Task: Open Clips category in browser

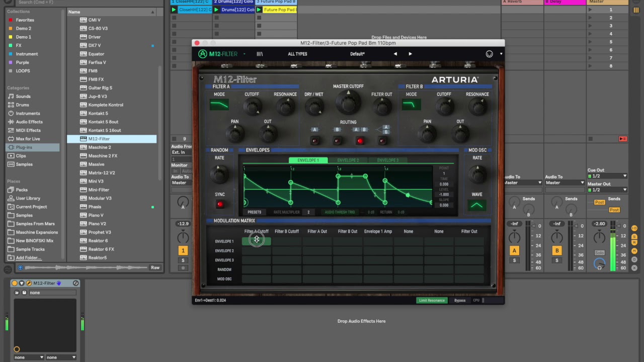Action: click(21, 156)
